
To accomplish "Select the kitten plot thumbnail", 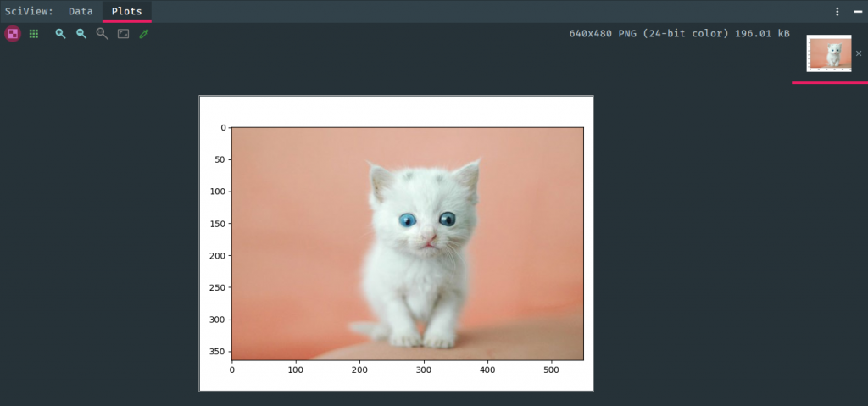I will point(829,53).
